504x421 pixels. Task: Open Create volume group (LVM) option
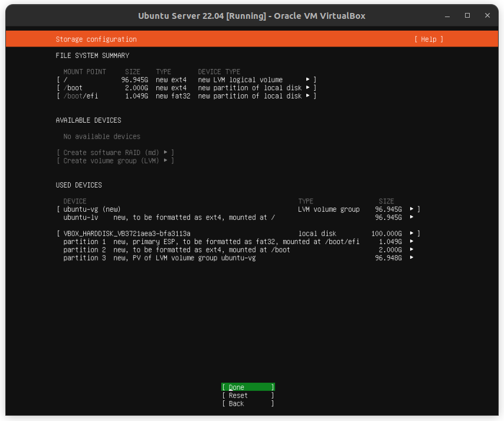pos(115,160)
